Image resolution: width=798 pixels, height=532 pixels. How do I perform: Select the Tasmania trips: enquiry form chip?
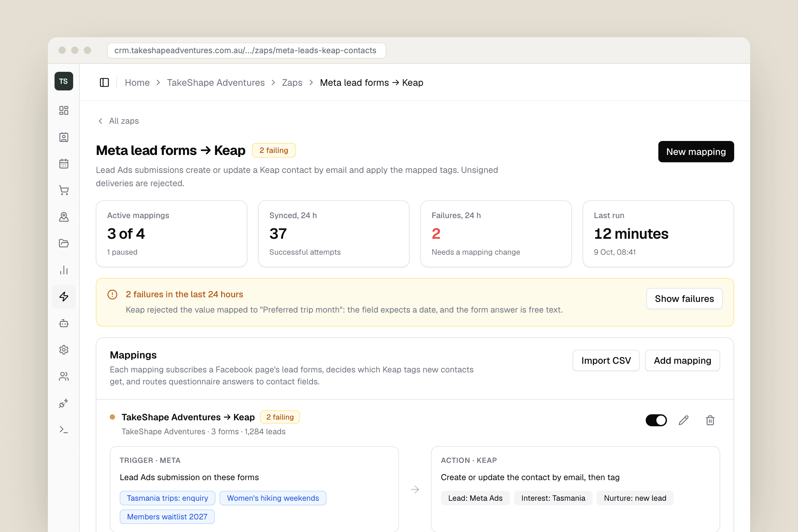click(x=167, y=498)
